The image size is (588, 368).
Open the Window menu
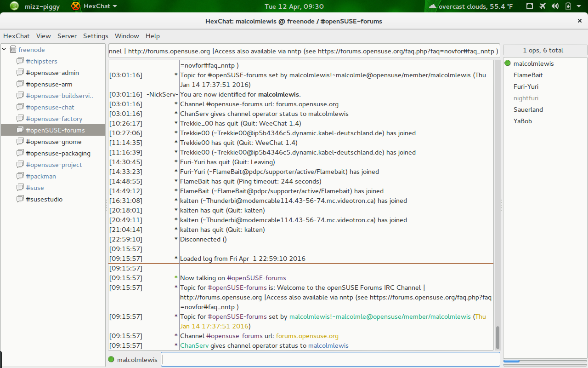[x=127, y=36]
